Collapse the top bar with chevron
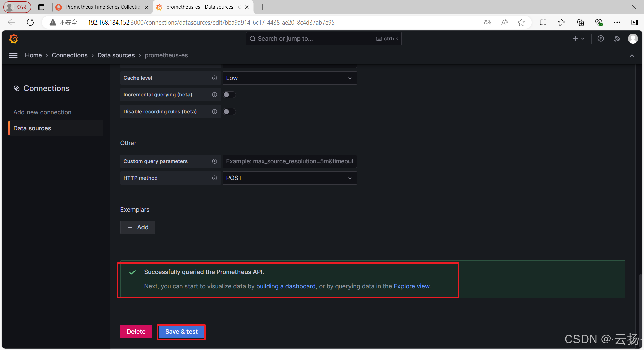Screen dimensions: 644x350 point(632,56)
